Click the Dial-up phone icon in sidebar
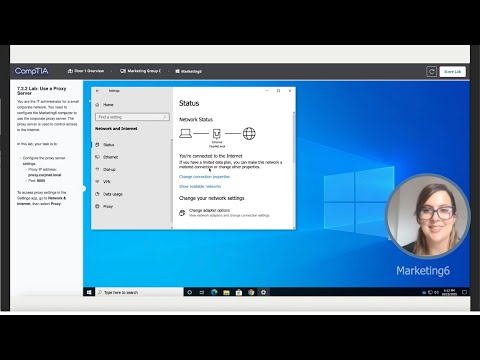Image resolution: width=480 pixels, height=360 pixels. pos(97,169)
